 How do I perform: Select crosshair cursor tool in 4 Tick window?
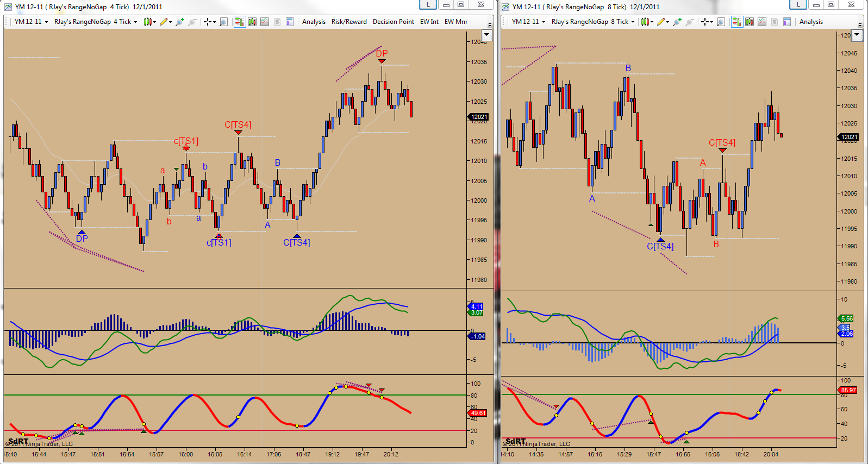208,22
